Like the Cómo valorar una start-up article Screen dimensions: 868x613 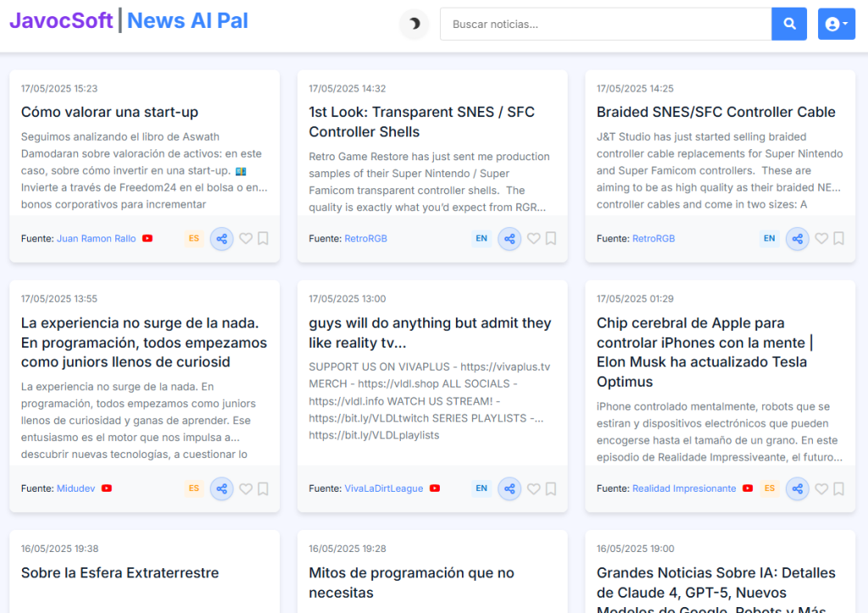click(246, 238)
